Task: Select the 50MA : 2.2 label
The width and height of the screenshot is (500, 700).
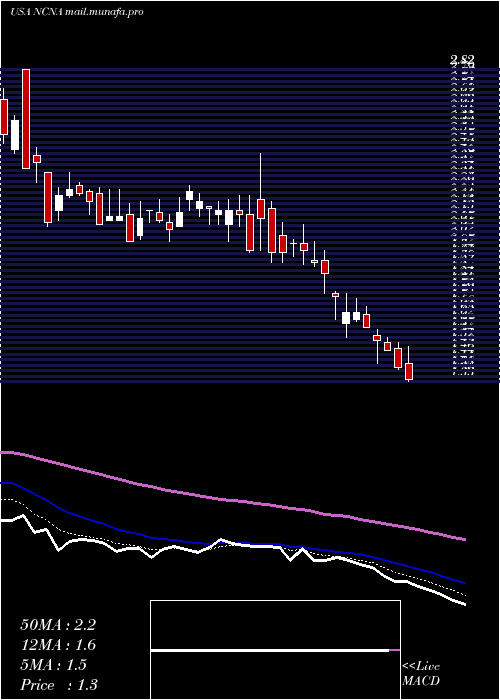Action: click(58, 625)
